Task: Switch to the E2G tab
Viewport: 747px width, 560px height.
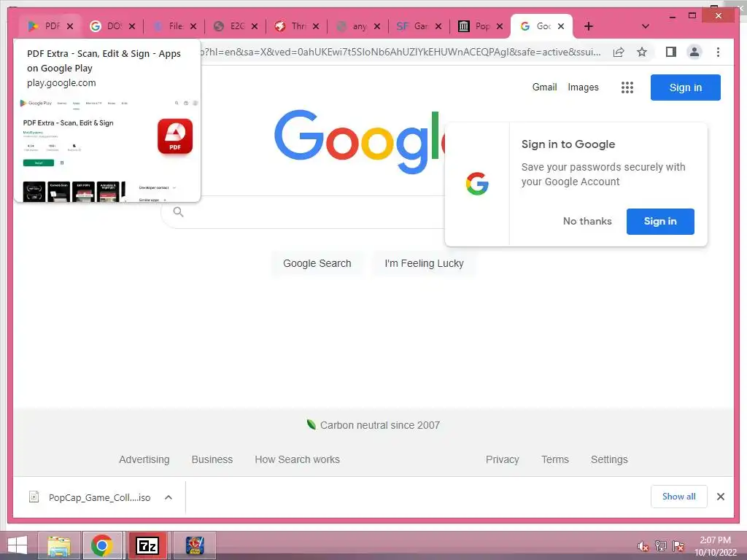Action: [x=228, y=26]
